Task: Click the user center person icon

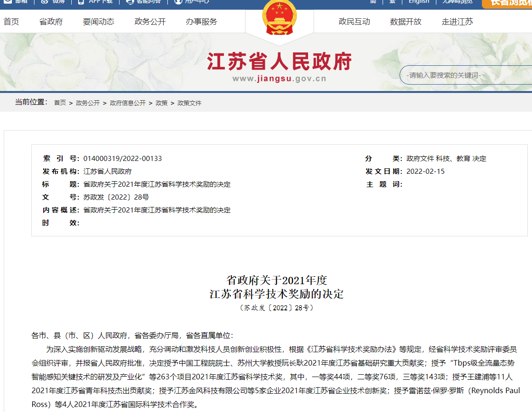Action: (178, 2)
